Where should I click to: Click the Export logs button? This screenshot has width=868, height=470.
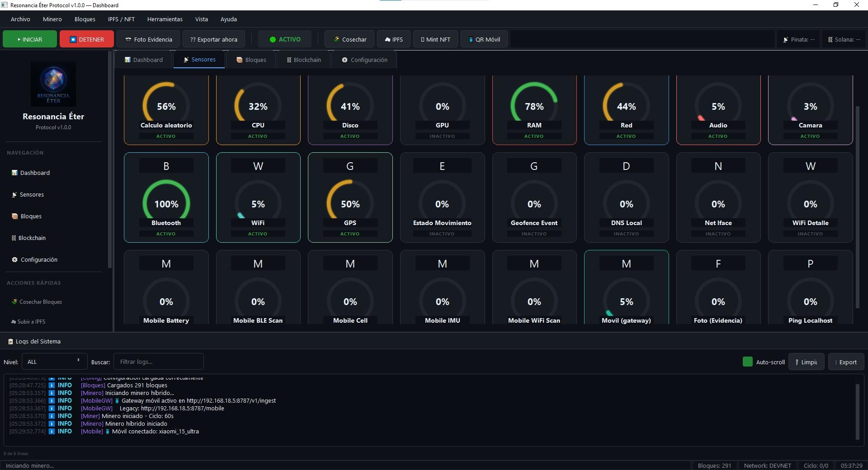(x=846, y=362)
